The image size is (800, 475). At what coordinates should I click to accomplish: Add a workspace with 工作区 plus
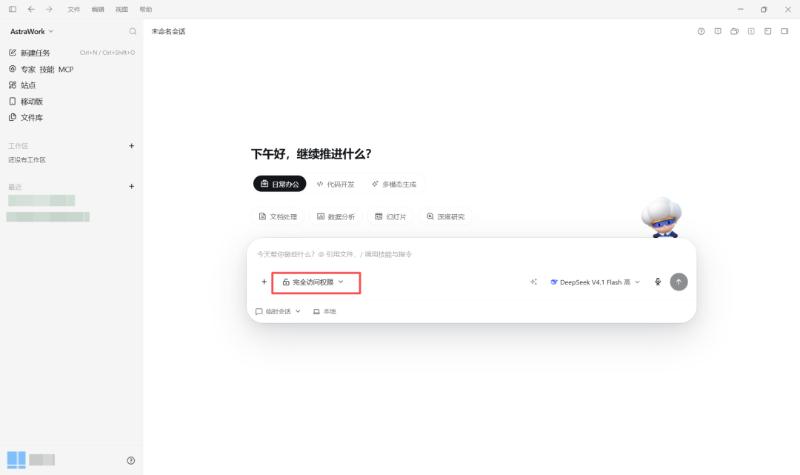coord(132,146)
